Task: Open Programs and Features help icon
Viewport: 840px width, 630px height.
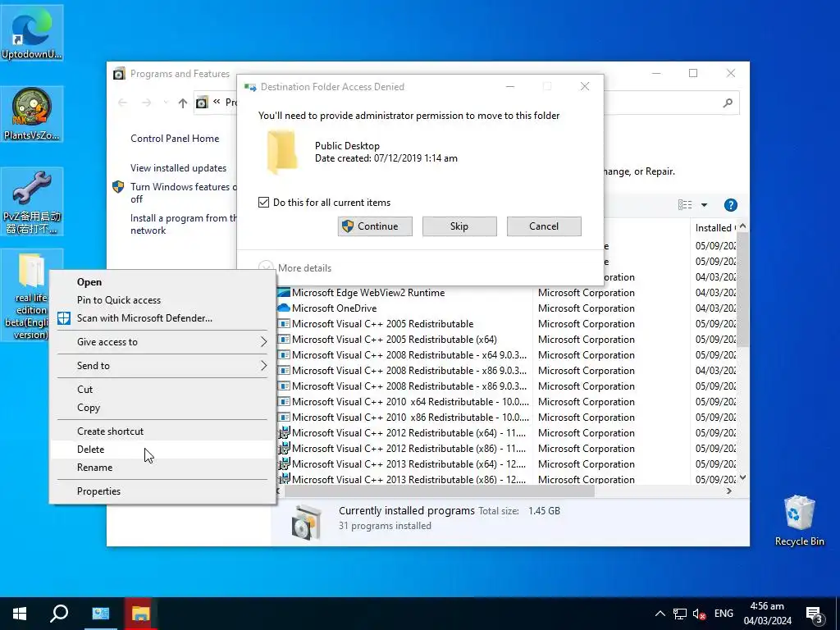Action: [730, 205]
